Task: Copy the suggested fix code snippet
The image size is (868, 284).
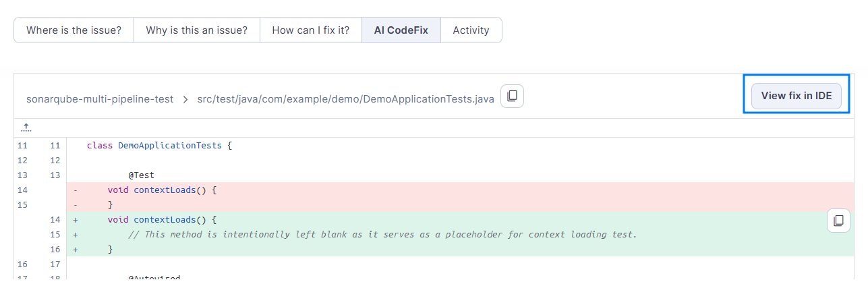Action: point(838,221)
